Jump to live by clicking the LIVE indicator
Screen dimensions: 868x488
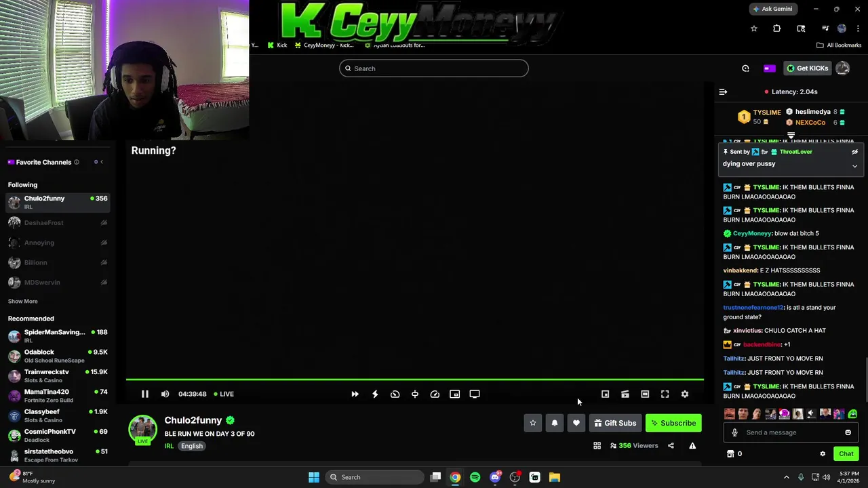point(224,394)
